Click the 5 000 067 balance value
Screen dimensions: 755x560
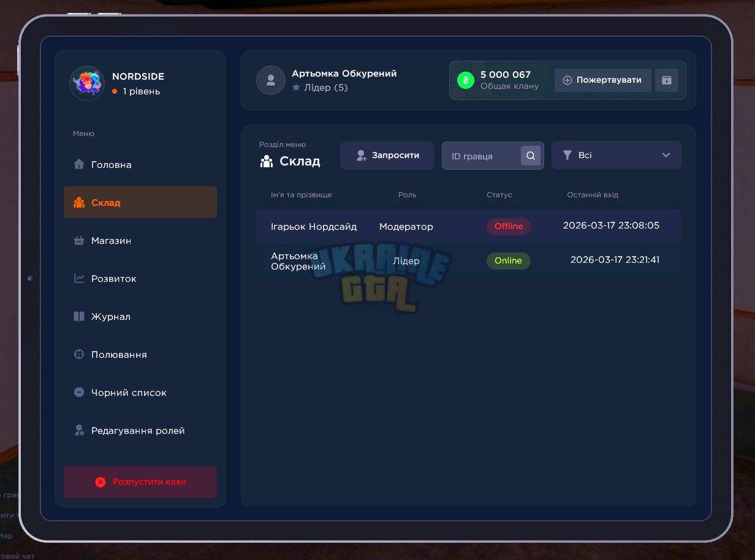point(506,75)
